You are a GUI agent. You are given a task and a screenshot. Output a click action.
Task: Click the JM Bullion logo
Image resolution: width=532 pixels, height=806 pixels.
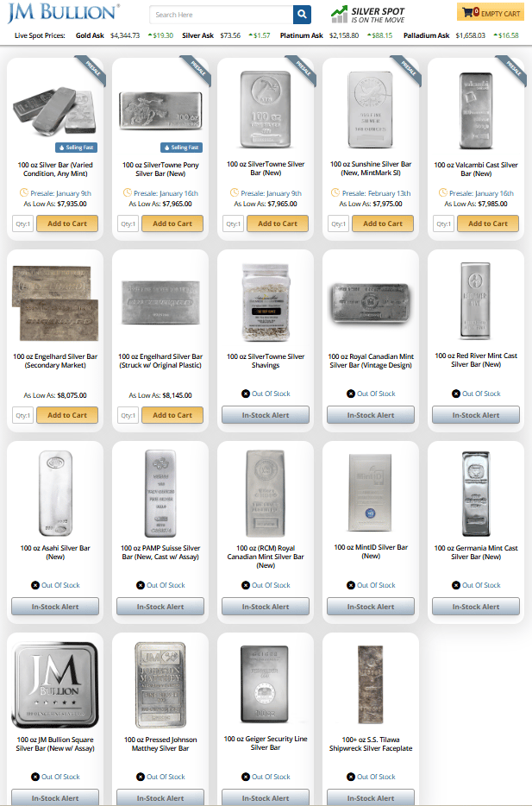point(64,13)
